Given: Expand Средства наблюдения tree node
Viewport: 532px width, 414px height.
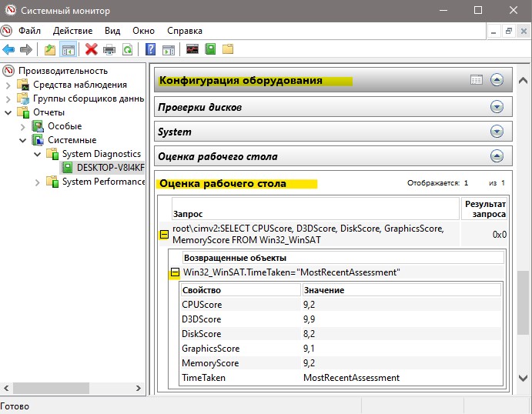Looking at the screenshot, I should click(8, 85).
